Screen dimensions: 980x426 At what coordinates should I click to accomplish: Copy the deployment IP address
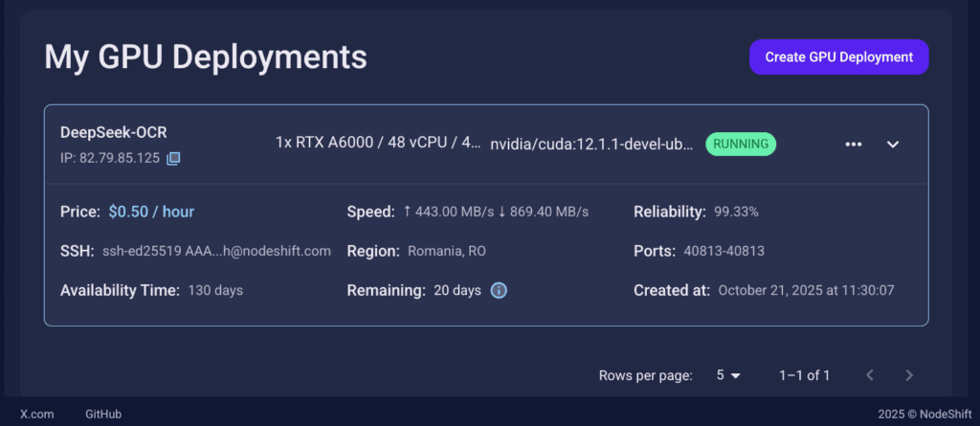pyautogui.click(x=173, y=158)
